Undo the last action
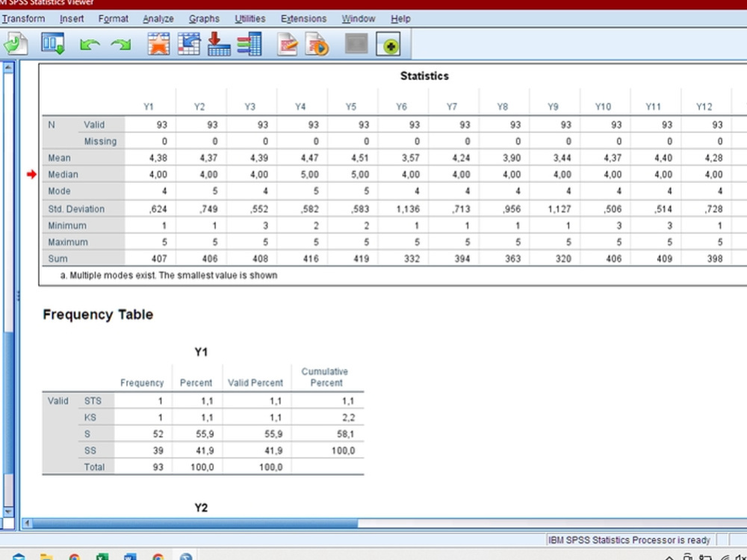Viewport: 747px width, 560px height. point(90,44)
